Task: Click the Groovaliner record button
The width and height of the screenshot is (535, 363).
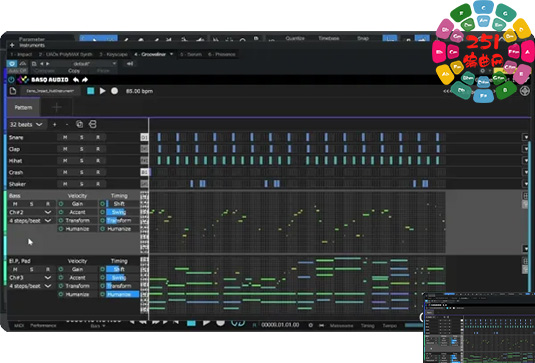Action: coord(115,91)
